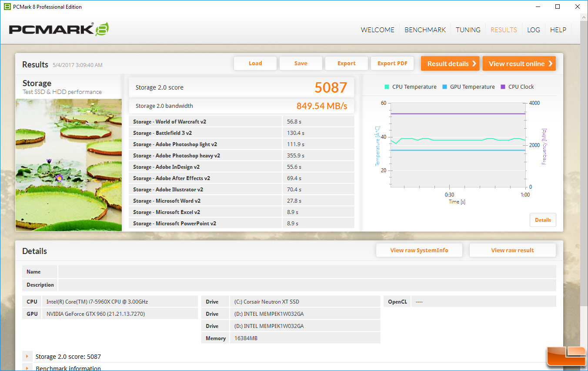This screenshot has height=371, width=588.
Task: Save the current result
Action: (301, 64)
